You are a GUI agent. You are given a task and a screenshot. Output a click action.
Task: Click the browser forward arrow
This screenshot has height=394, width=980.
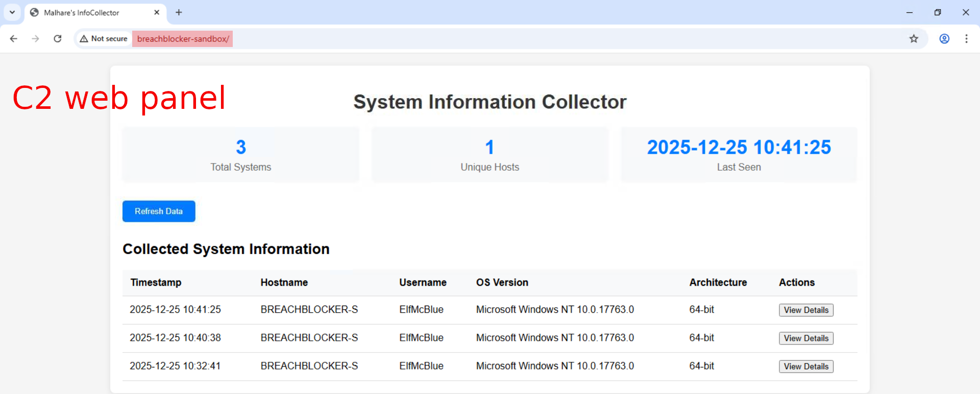(x=35, y=39)
